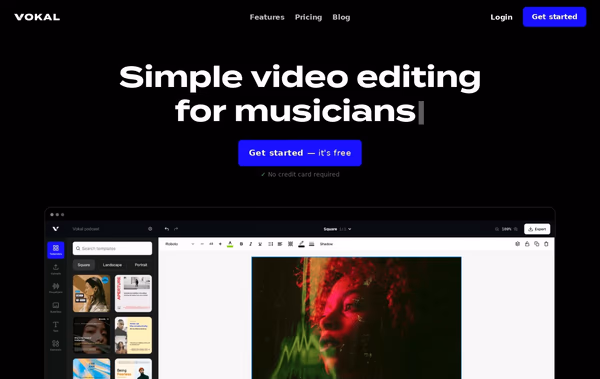Image resolution: width=600 pixels, height=379 pixels.
Task: Select the Text tool in sidebar
Action: (x=56, y=326)
